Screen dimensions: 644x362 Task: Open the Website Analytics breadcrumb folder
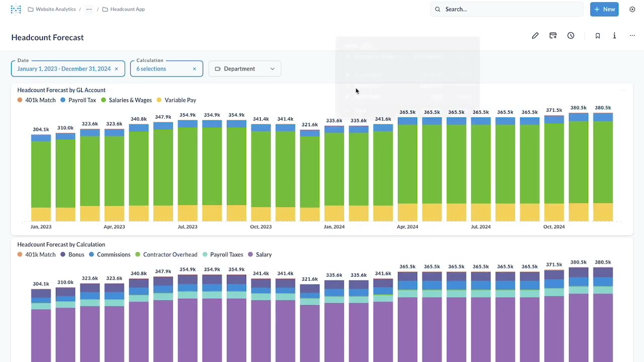52,9
